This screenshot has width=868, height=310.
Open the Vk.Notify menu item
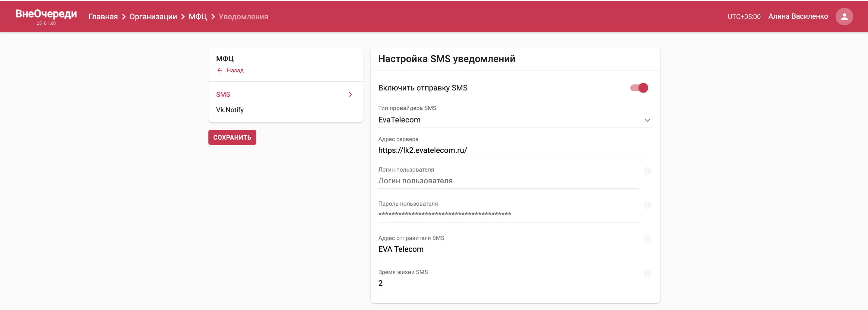pyautogui.click(x=285, y=110)
